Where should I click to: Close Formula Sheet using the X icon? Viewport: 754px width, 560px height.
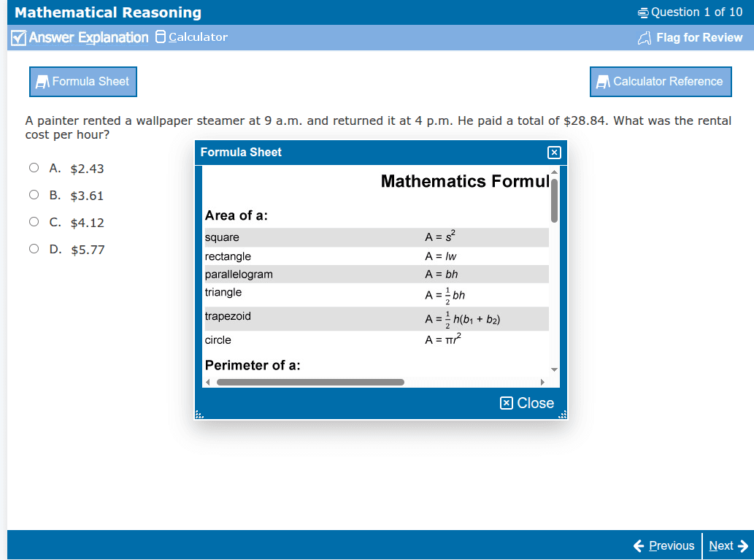(x=554, y=153)
